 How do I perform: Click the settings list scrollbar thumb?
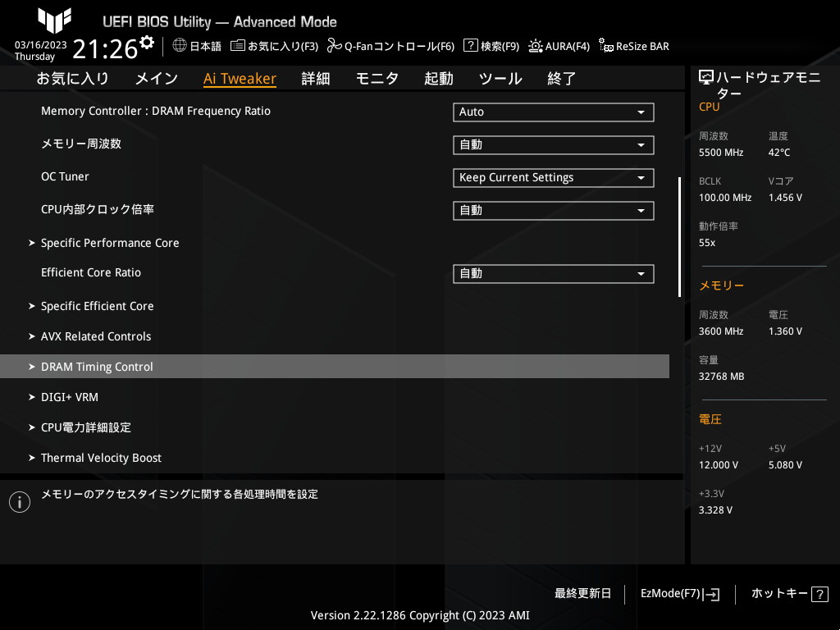coord(680,237)
